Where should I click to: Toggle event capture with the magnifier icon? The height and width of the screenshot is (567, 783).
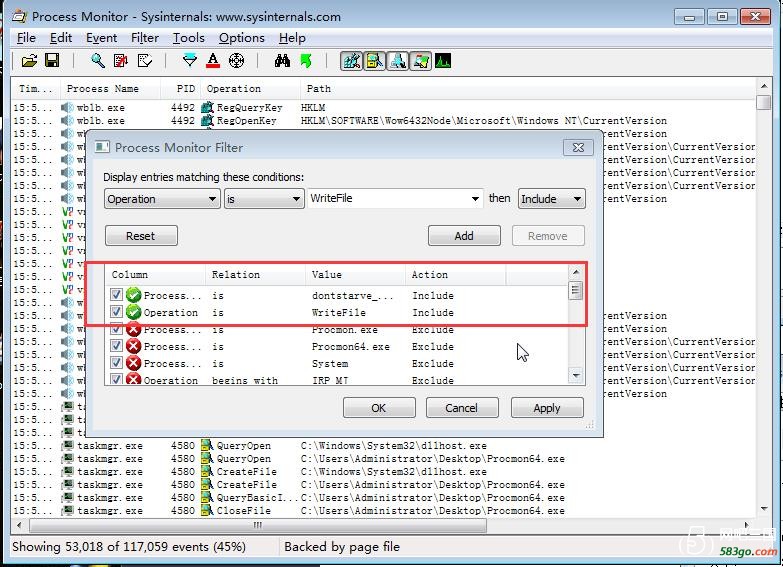(97, 61)
